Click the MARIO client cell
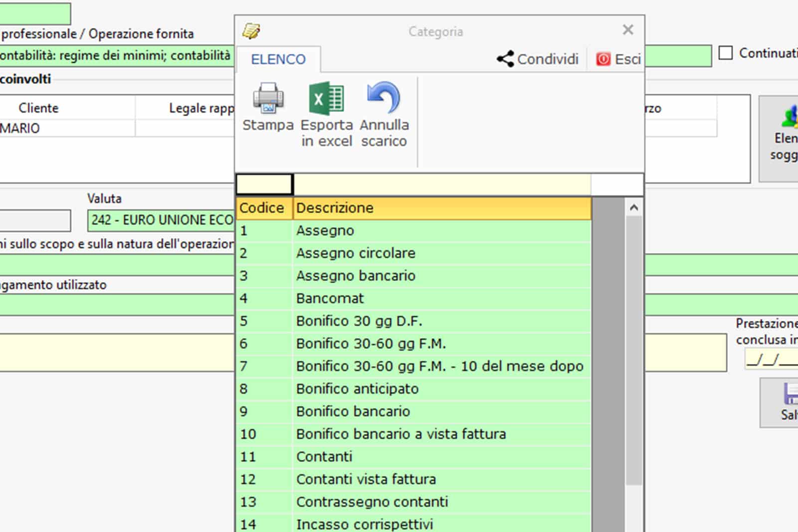Screen dimensions: 798x532 coord(67,128)
